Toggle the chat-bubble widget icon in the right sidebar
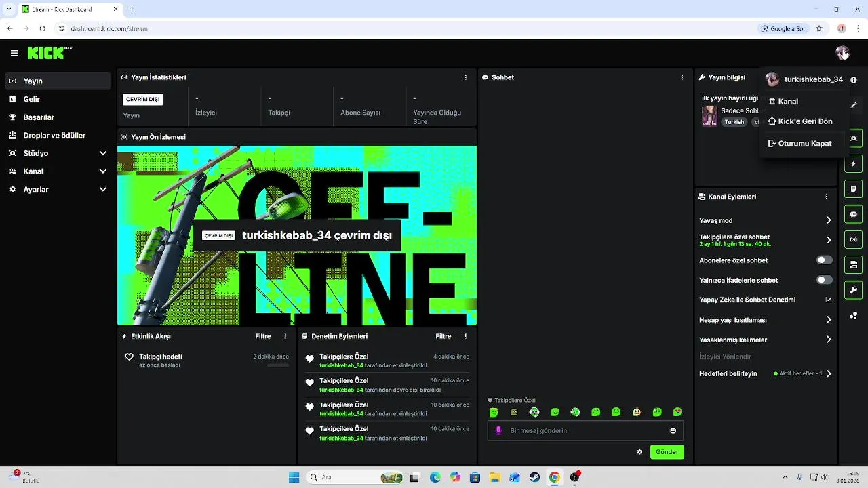This screenshot has height=488, width=868. point(854,214)
